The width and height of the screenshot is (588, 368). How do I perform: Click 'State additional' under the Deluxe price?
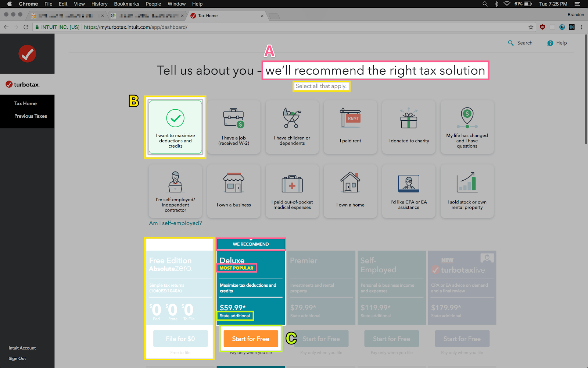click(x=235, y=316)
